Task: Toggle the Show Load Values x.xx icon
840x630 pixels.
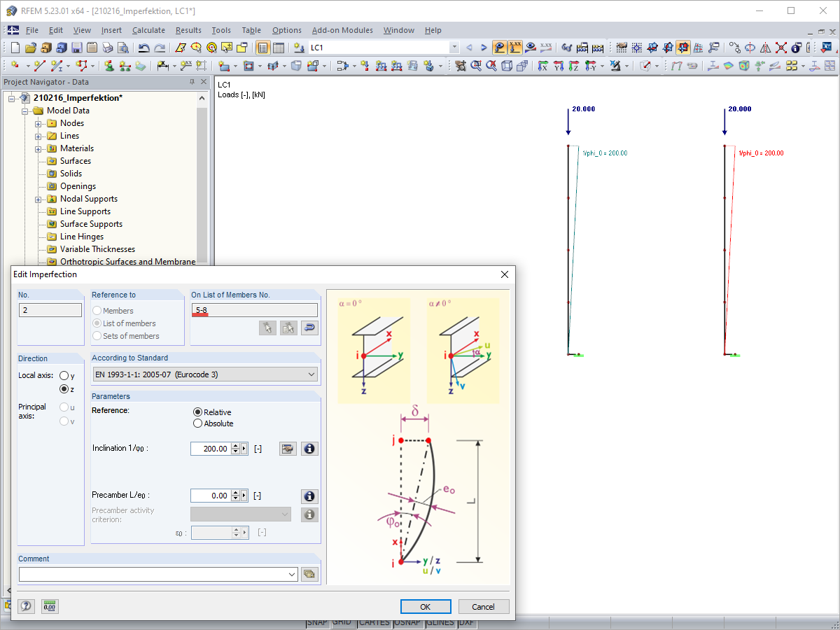Action: [x=516, y=48]
